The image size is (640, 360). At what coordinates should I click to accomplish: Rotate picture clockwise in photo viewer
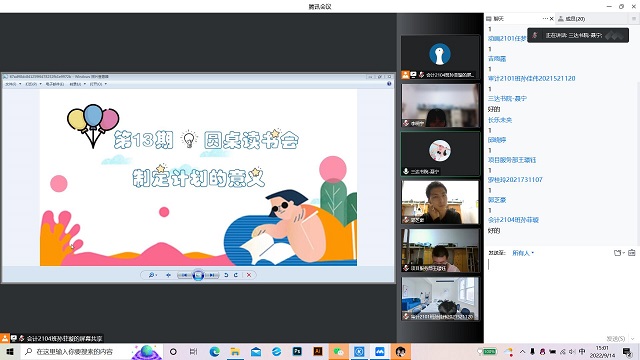[236, 275]
